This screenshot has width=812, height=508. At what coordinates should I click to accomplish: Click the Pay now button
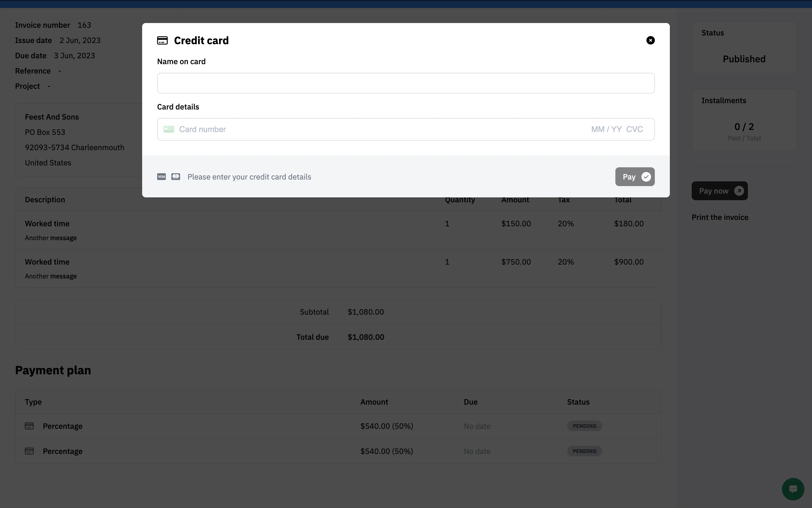(714, 191)
